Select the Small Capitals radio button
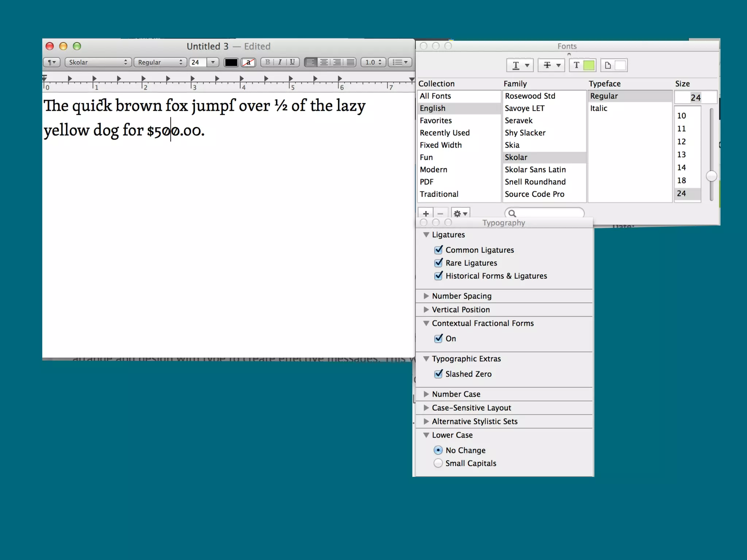This screenshot has height=560, width=747. pos(438,463)
